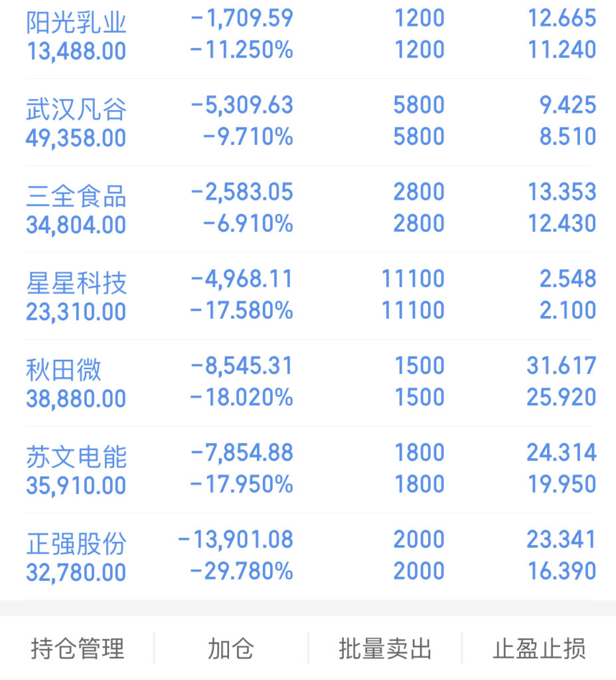Tap the 加仓 button
Viewport: 616px width, 680px height.
coord(231,648)
